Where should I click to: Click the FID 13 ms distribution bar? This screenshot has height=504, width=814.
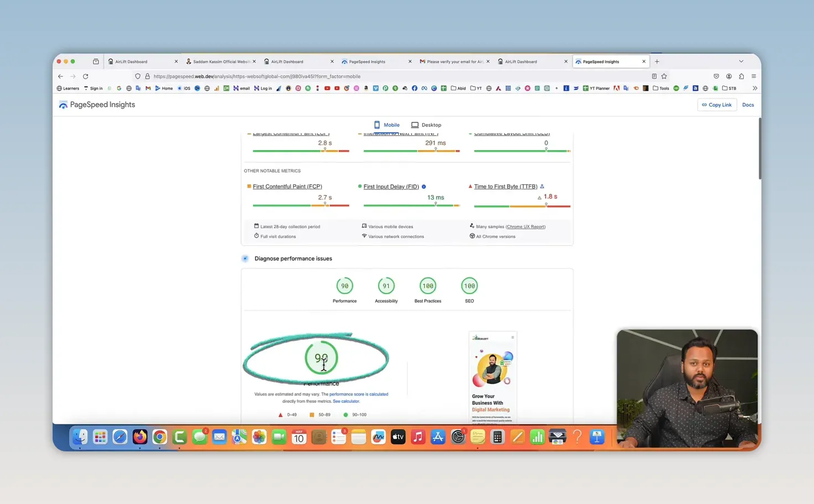pyautogui.click(x=411, y=205)
